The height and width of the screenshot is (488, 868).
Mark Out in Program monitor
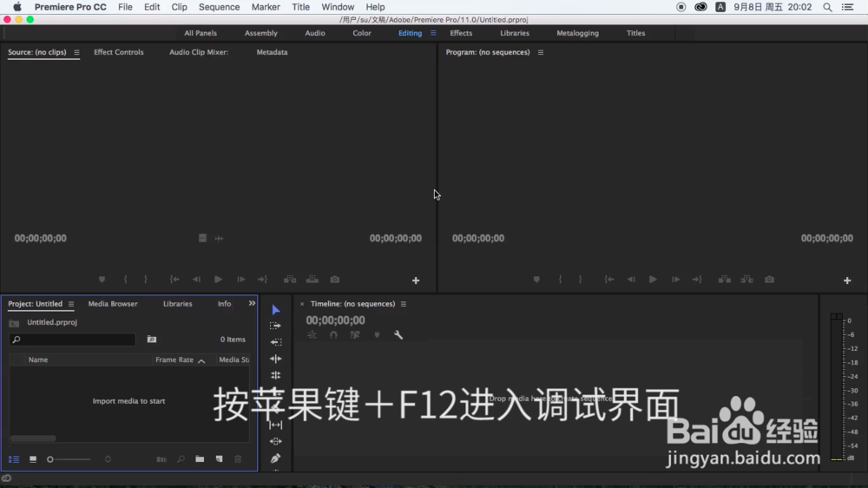click(580, 280)
